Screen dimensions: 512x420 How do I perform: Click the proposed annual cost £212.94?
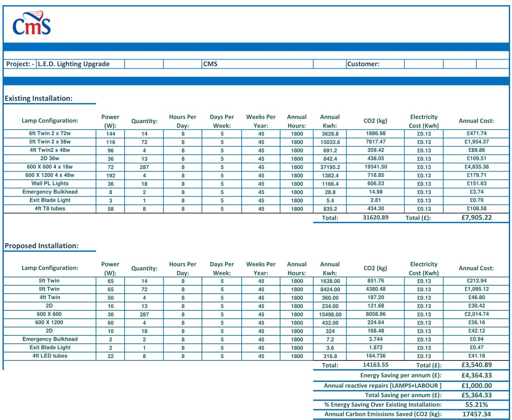(x=477, y=281)
